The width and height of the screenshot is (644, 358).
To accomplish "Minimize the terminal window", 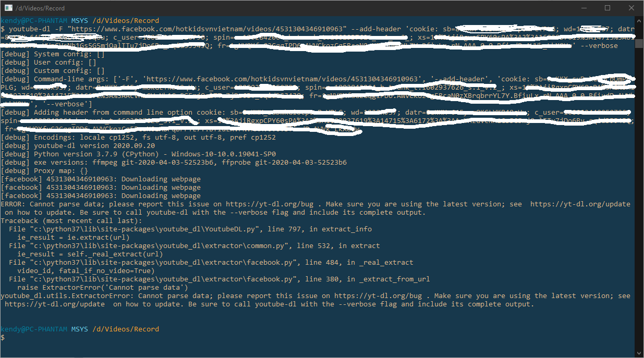I will pyautogui.click(x=584, y=8).
